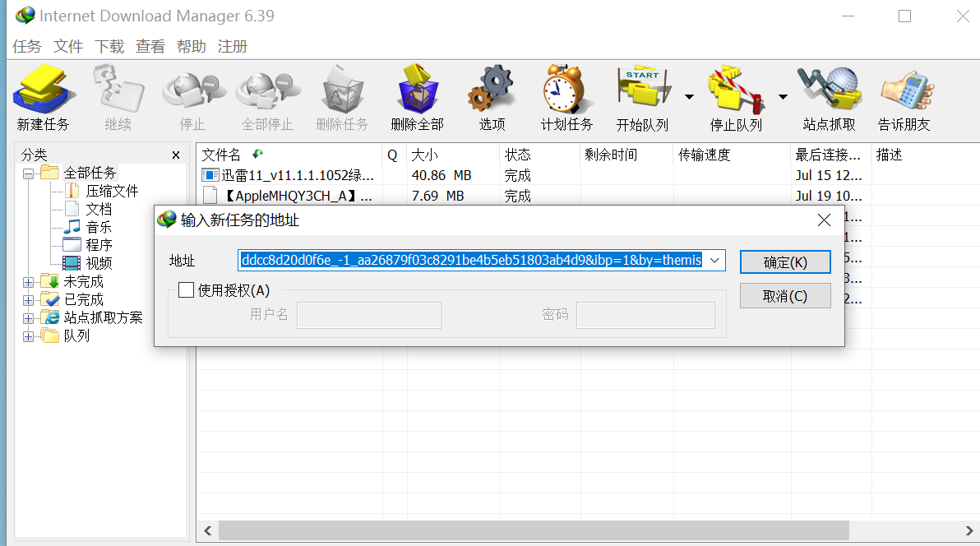Close the 分类 category panel
The height and width of the screenshot is (546, 980).
pos(176,155)
